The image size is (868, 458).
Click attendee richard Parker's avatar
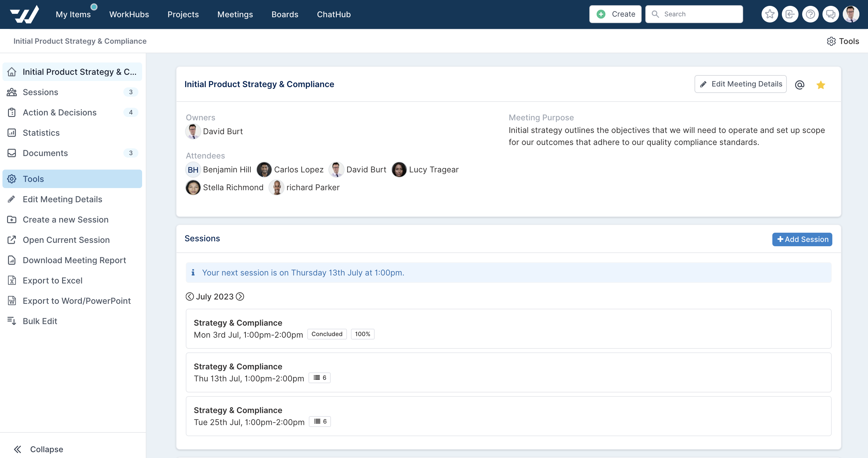277,187
